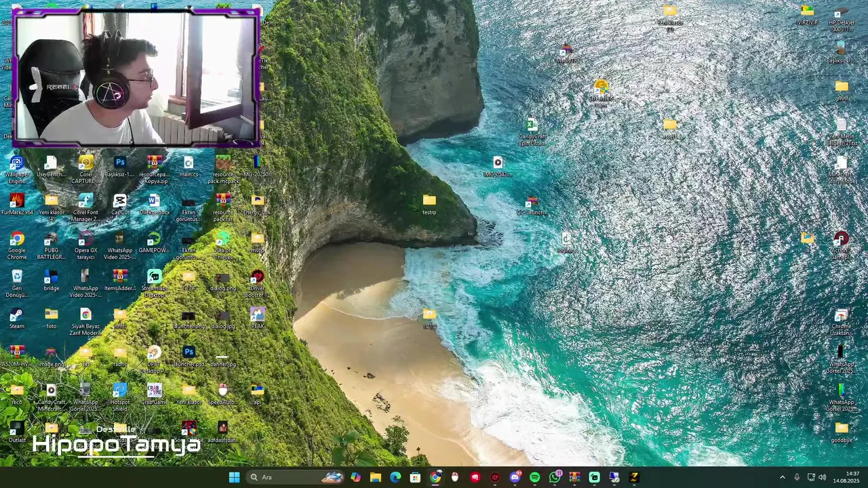Open the Yeni Metin Belgesi text file
The image size is (868, 488).
tap(841, 131)
